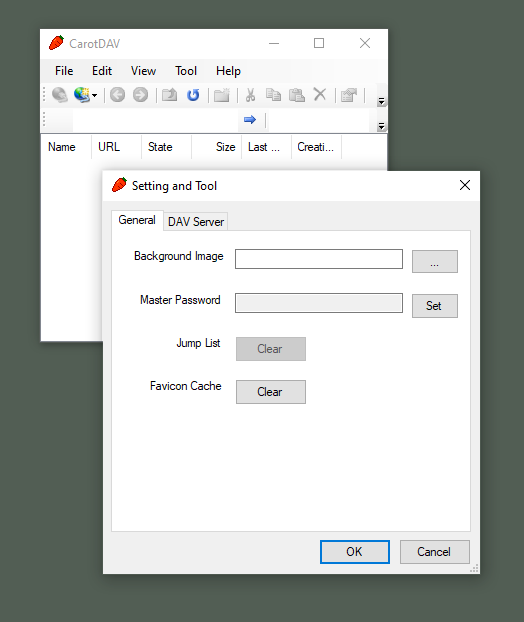The height and width of the screenshot is (622, 524).
Task: Click the Background Image text field
Action: click(x=319, y=259)
